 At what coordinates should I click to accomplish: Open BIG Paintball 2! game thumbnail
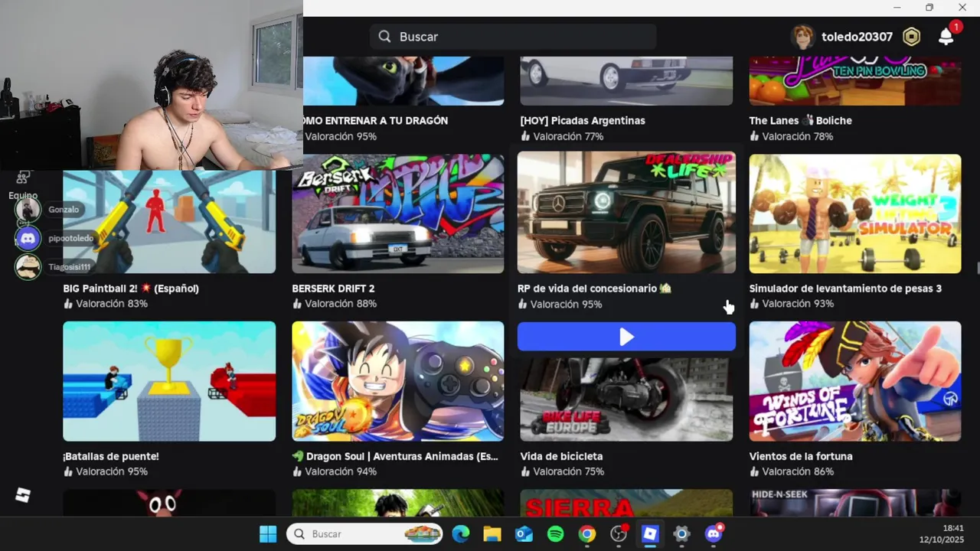tap(169, 221)
